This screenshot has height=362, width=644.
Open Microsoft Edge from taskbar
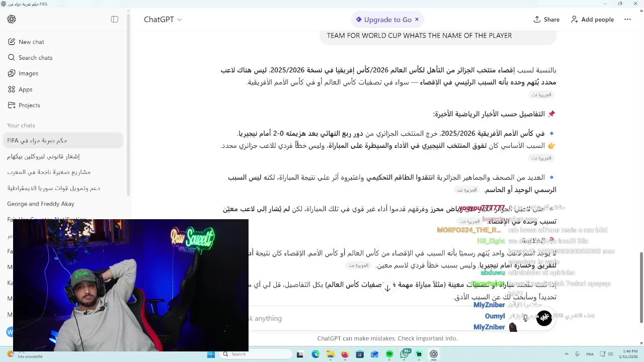click(315, 354)
